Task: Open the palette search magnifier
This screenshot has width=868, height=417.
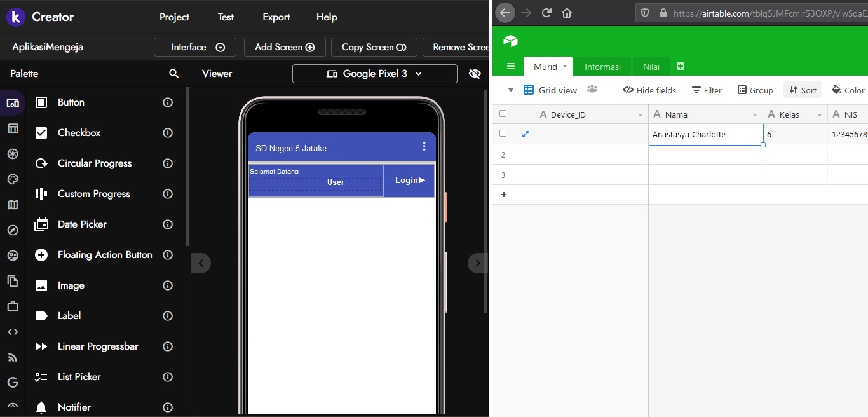Action: [x=174, y=74]
